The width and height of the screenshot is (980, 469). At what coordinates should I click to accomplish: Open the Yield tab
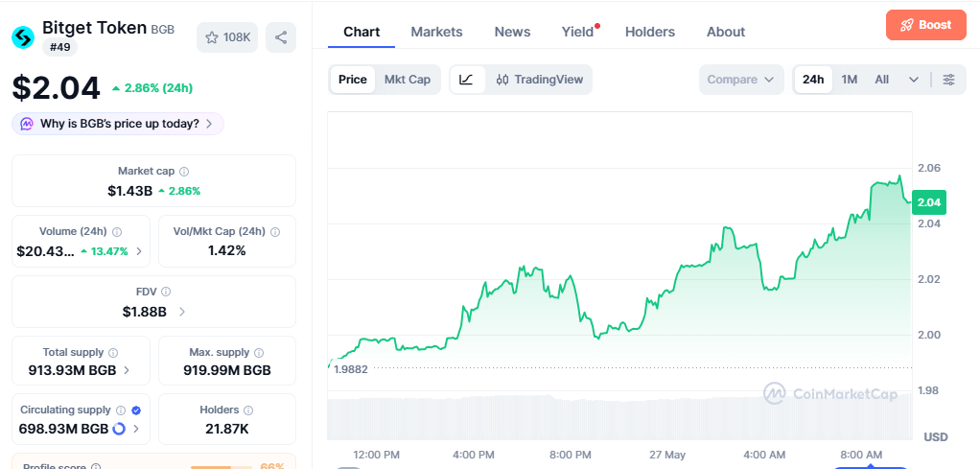point(577,32)
